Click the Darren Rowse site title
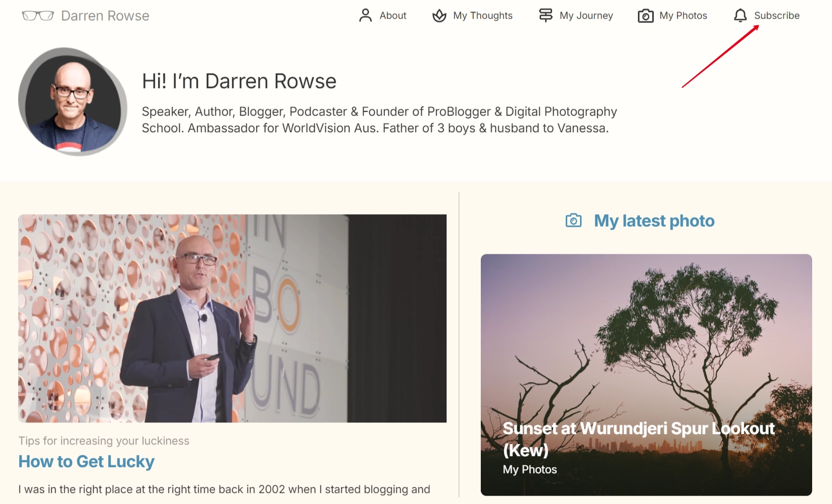 [x=105, y=15]
